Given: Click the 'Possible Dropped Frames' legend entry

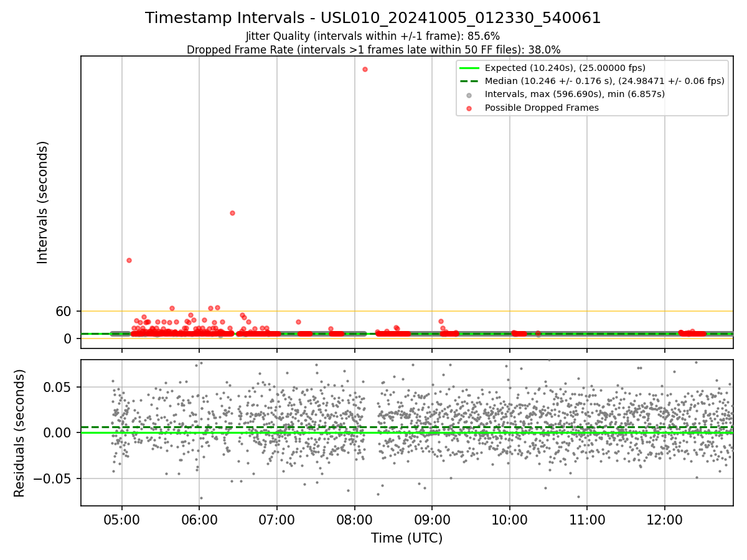Looking at the screenshot, I should (542, 108).
